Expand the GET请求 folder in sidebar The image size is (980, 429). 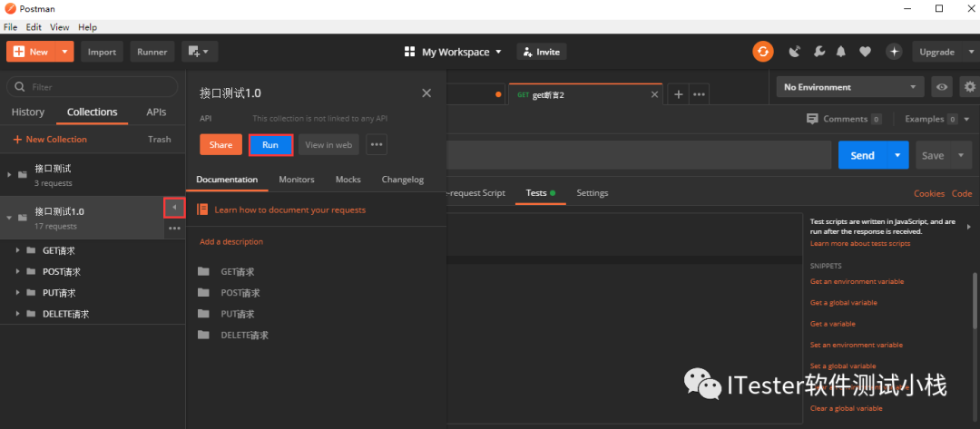tap(17, 250)
